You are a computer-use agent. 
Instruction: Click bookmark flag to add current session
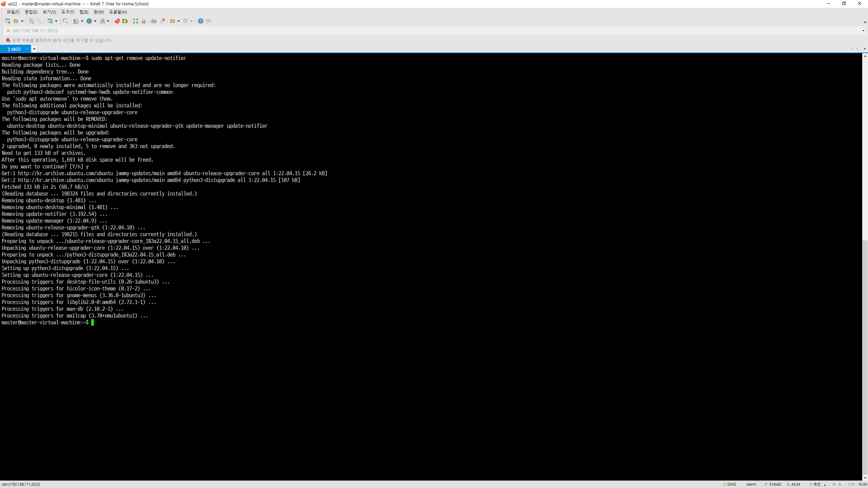coord(8,40)
